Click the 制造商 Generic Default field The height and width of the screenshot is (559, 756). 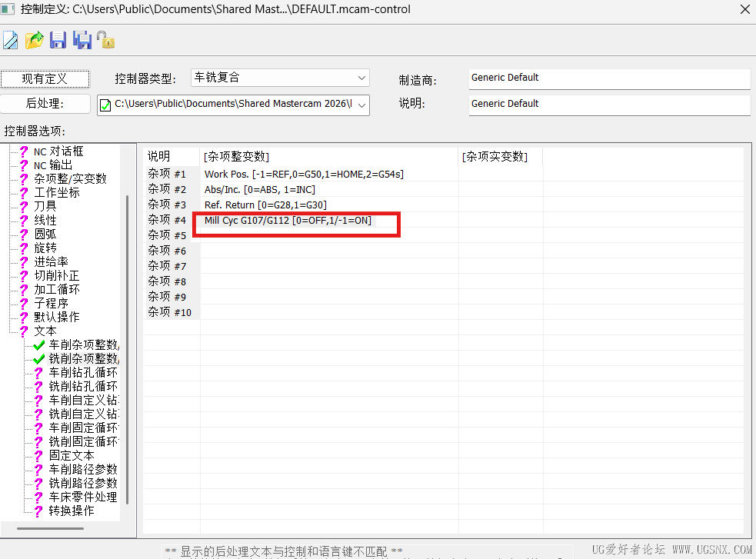(x=609, y=78)
